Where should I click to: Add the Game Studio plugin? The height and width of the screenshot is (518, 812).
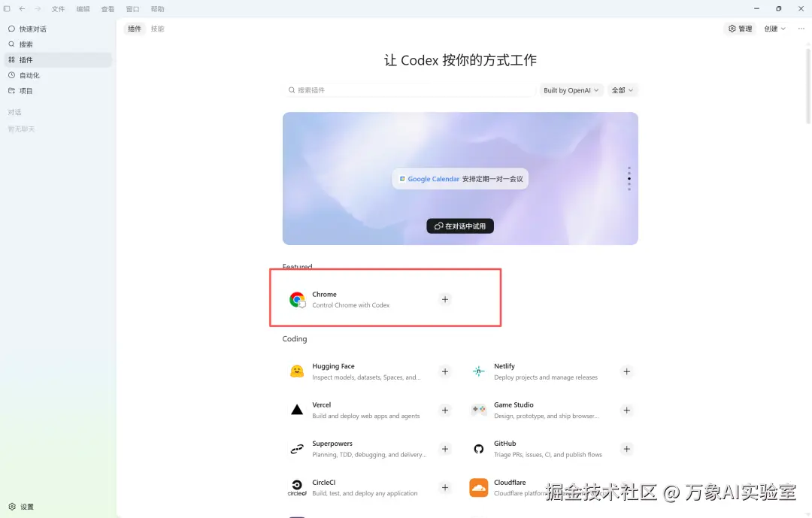click(x=626, y=410)
